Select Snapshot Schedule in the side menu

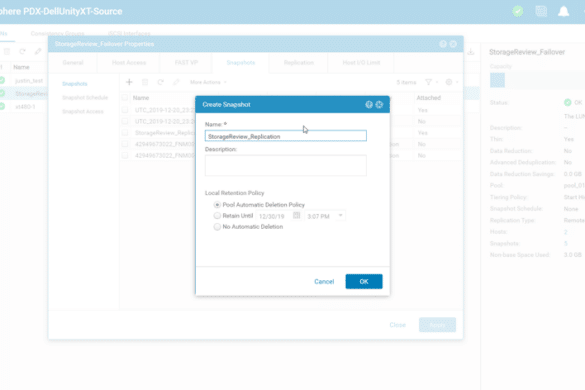click(85, 97)
